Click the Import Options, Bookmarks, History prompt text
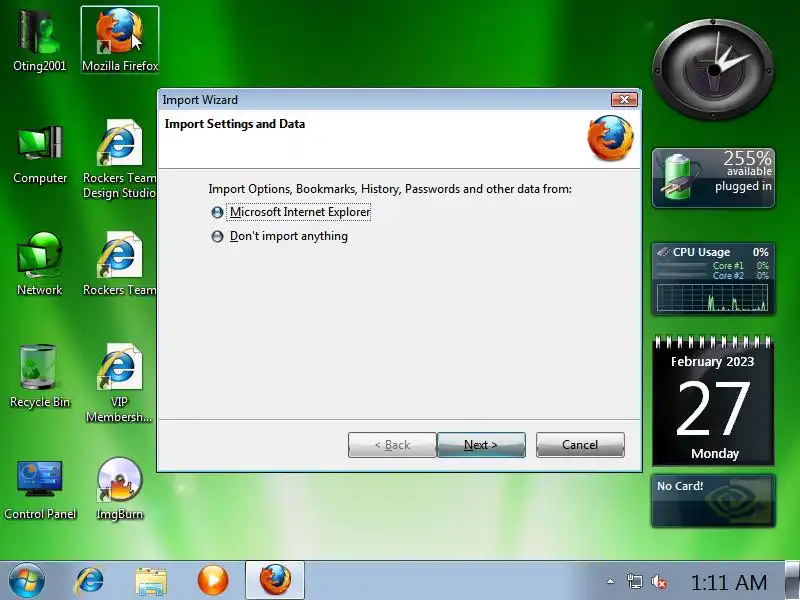Viewport: 800px width, 600px height. pyautogui.click(x=390, y=189)
